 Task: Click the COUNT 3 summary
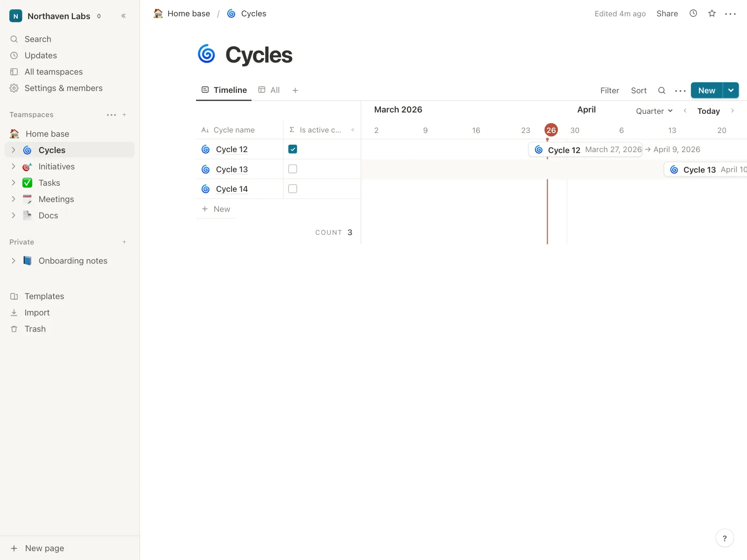(334, 232)
